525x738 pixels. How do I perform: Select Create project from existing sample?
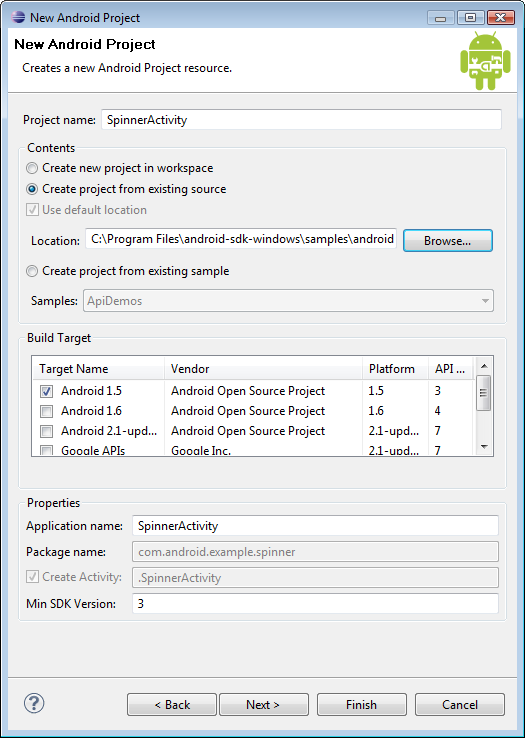coord(32,271)
